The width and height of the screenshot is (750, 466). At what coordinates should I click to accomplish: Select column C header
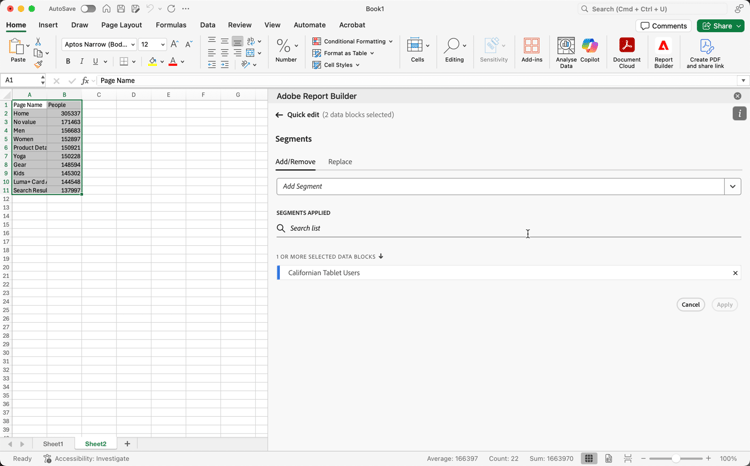[x=99, y=95]
